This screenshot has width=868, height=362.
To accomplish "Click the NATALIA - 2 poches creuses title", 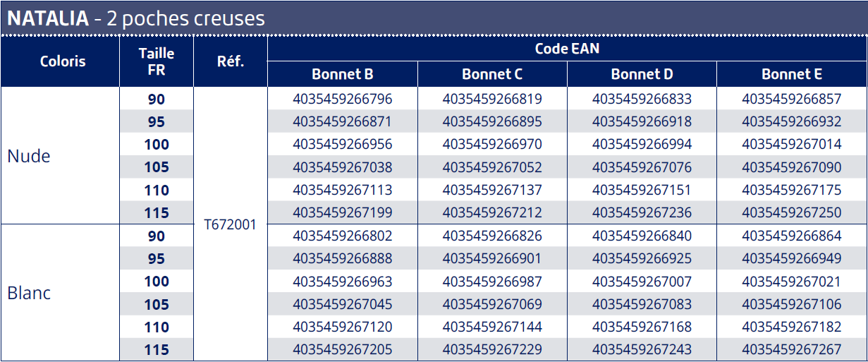I will [137, 18].
